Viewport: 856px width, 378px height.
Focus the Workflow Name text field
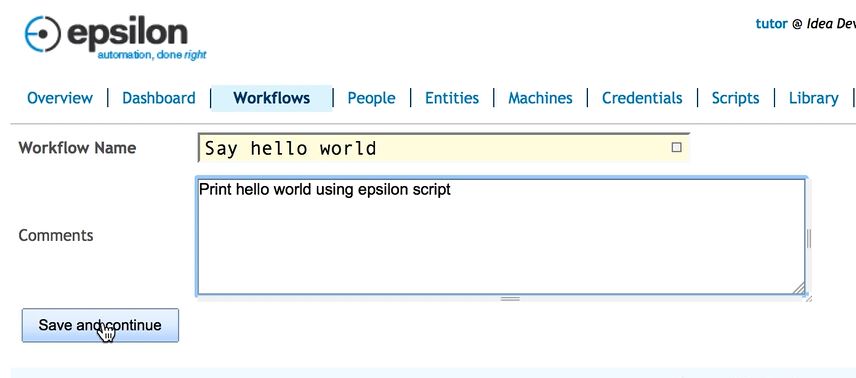tap(443, 147)
